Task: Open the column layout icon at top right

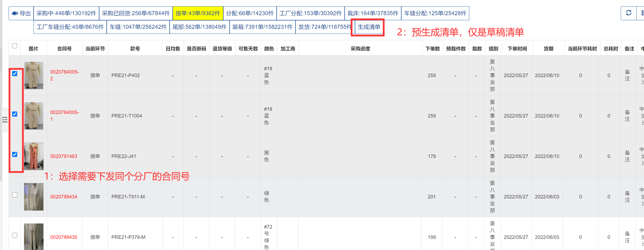Action: tap(642, 13)
